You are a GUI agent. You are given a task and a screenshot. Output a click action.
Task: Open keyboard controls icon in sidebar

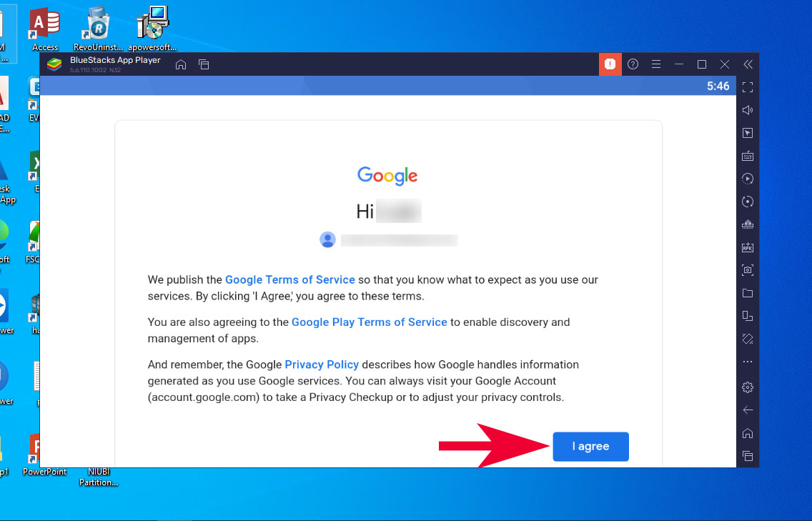click(747, 156)
